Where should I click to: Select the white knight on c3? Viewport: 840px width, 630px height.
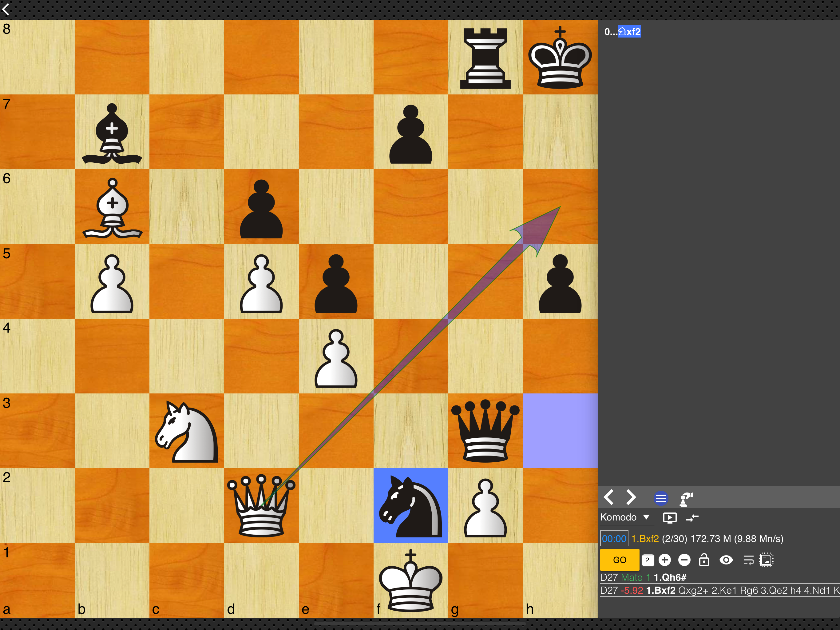[x=186, y=432]
